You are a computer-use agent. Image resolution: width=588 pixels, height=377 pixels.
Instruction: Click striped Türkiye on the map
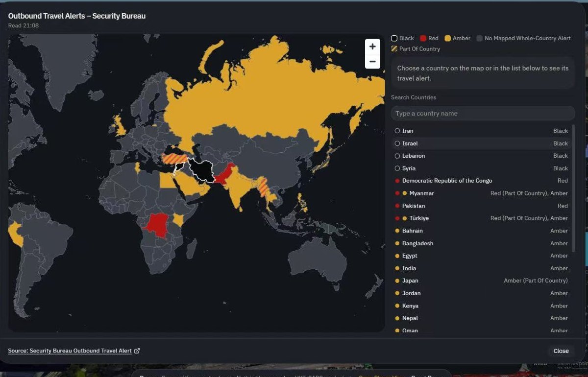click(174, 158)
